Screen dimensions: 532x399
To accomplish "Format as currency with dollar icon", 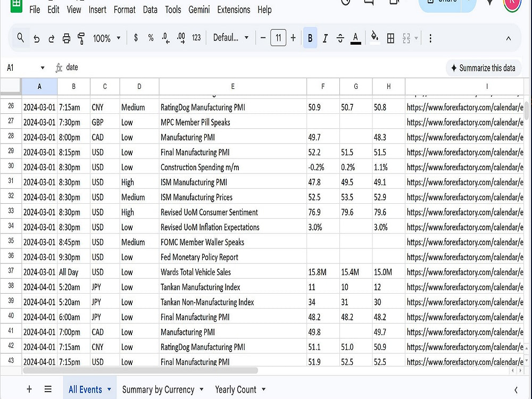I will (136, 38).
